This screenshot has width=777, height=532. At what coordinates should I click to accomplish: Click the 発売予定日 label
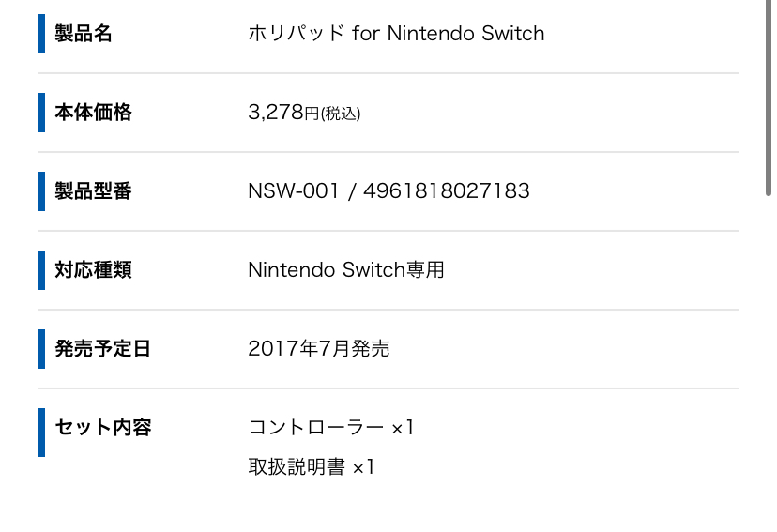tap(102, 349)
